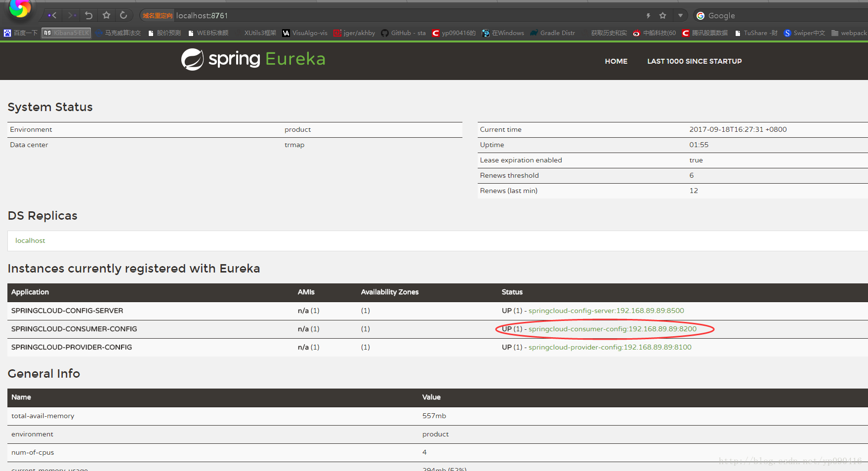
Task: Click the star icon beside reload
Action: [x=106, y=15]
